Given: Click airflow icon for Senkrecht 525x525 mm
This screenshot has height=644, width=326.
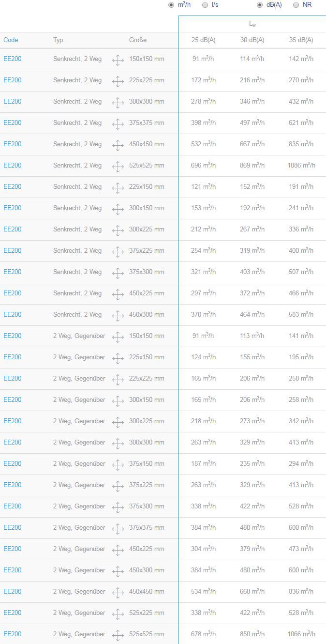Looking at the screenshot, I should 118,167.
